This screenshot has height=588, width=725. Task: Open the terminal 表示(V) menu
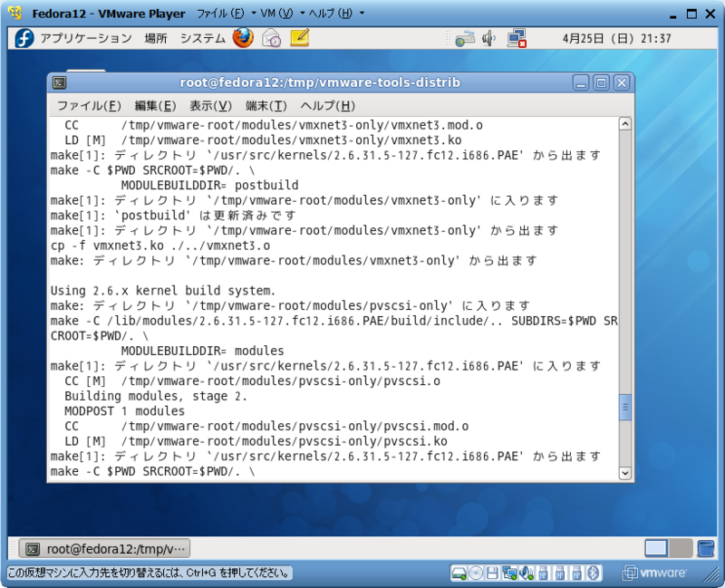coord(210,106)
